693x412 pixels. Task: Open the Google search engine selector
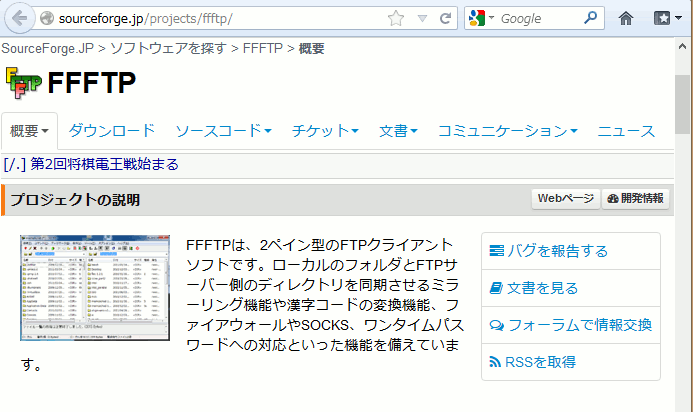click(x=481, y=18)
